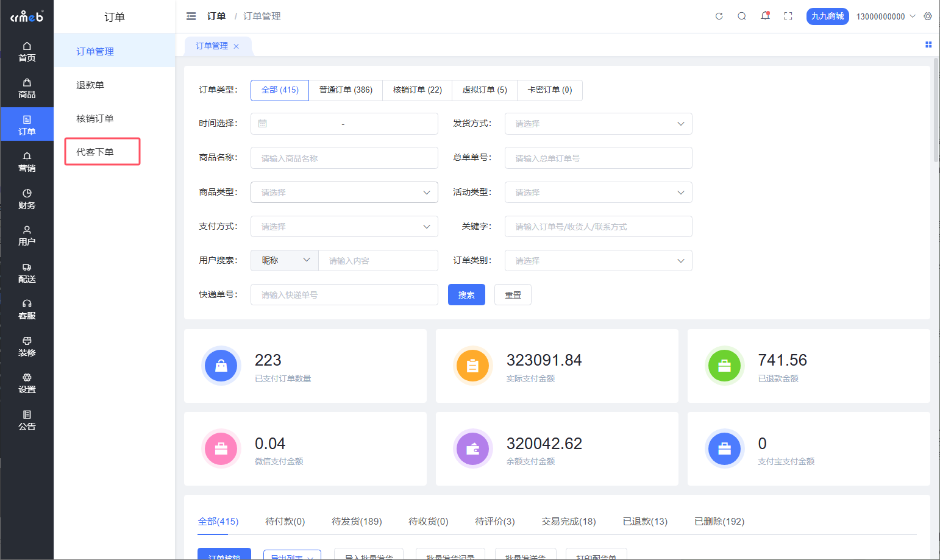Select order type 核销订单 (22)
The width and height of the screenshot is (940, 560).
click(x=418, y=90)
